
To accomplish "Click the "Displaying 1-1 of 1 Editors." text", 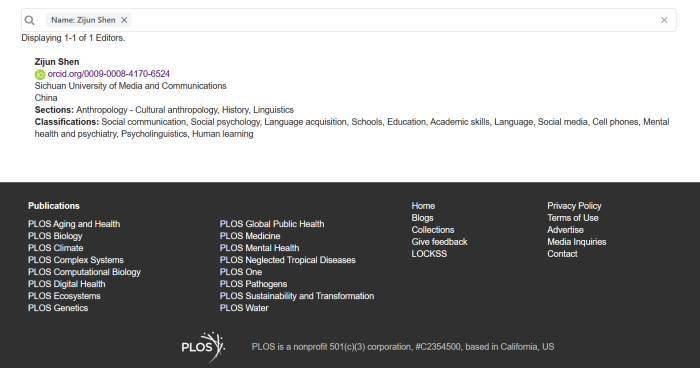I will pyautogui.click(x=73, y=38).
